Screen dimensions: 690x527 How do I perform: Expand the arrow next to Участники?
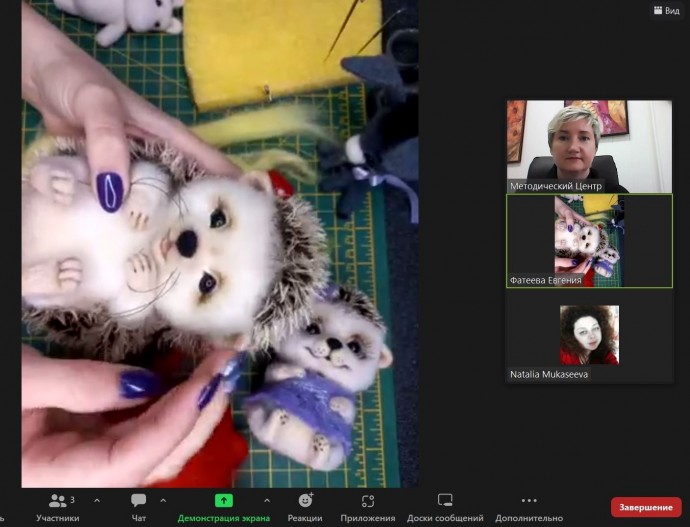97,500
